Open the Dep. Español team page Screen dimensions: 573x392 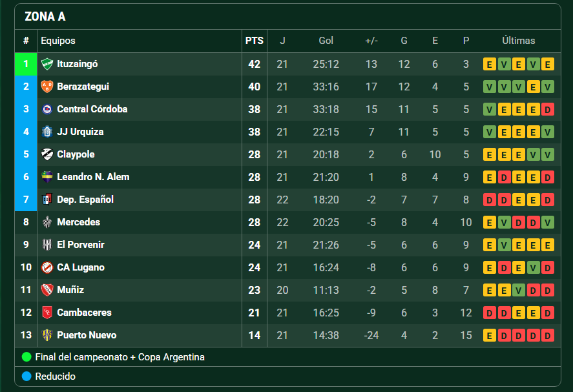(x=85, y=200)
